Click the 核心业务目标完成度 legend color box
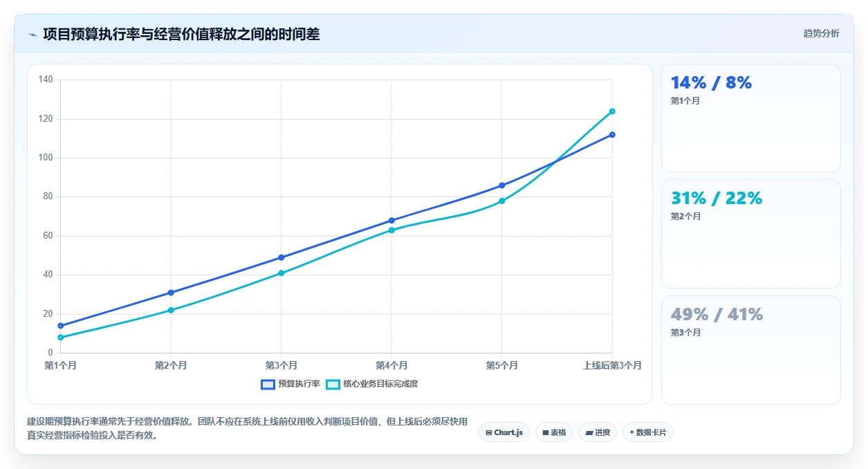Image resolution: width=868 pixels, height=469 pixels. tap(333, 384)
